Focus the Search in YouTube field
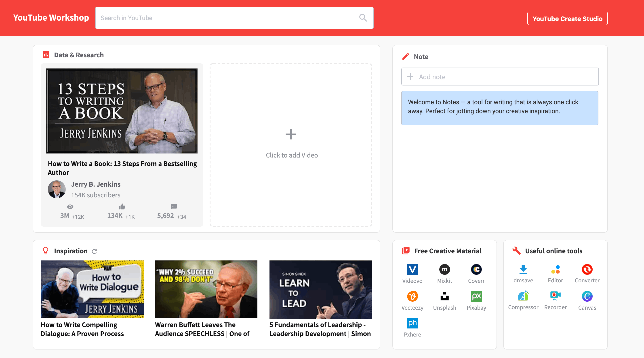644x358 pixels. point(234,18)
